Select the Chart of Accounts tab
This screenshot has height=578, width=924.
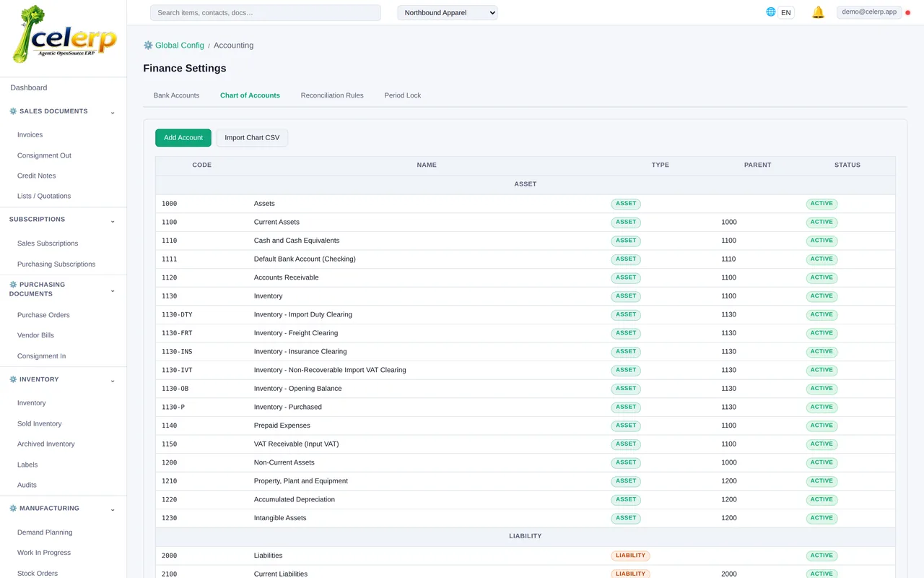point(250,95)
